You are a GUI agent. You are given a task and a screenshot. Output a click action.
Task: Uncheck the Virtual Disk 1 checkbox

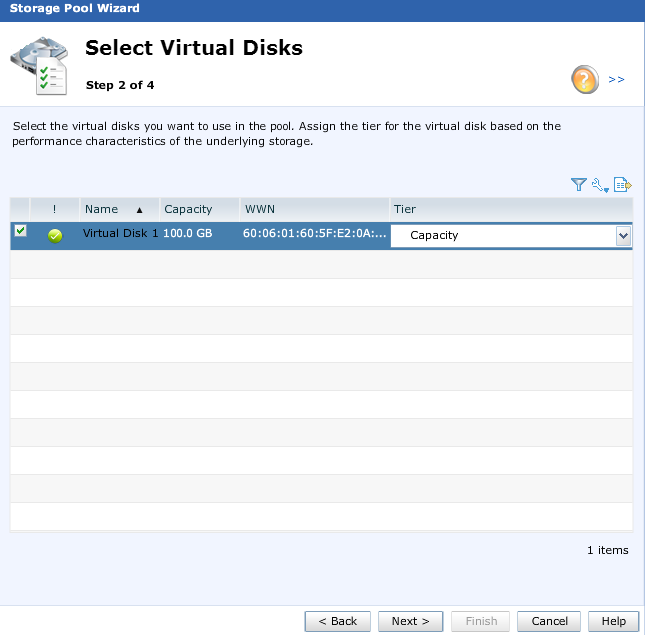coord(20,231)
